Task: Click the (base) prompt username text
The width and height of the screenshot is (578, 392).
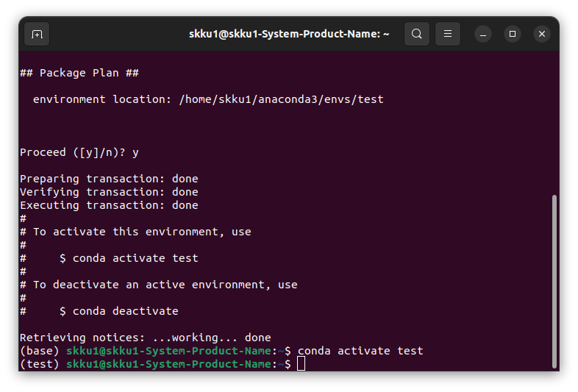Action: coord(169,351)
